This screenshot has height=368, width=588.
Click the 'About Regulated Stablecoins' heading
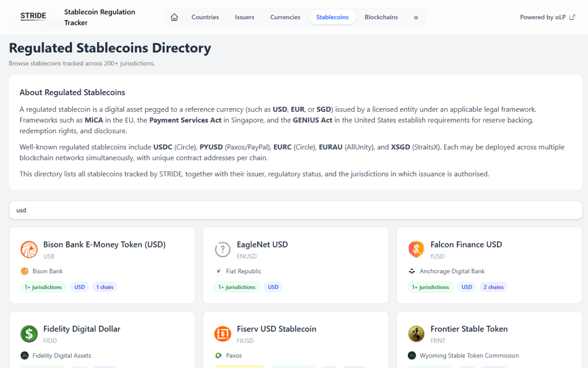point(72,92)
